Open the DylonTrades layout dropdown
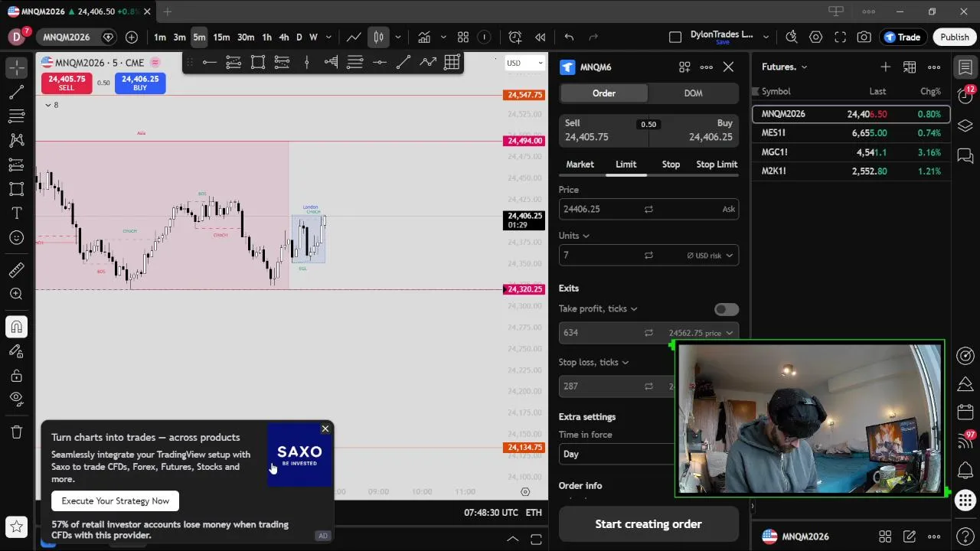 pos(766,37)
